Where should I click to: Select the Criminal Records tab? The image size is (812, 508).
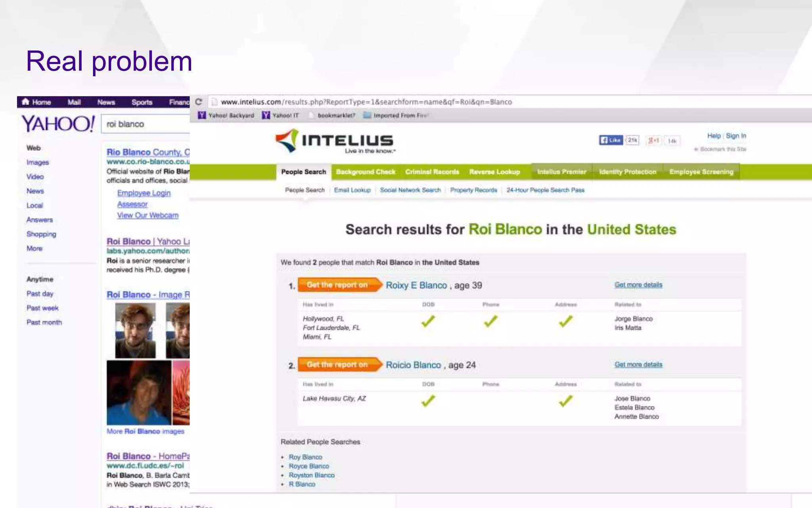point(432,172)
